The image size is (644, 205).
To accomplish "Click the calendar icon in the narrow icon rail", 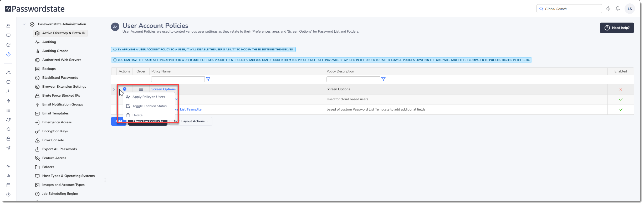I will click(x=8, y=185).
